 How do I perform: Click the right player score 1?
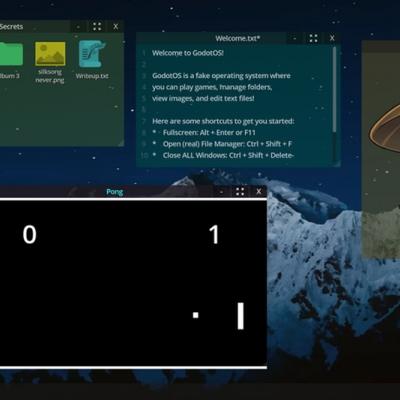[214, 235]
